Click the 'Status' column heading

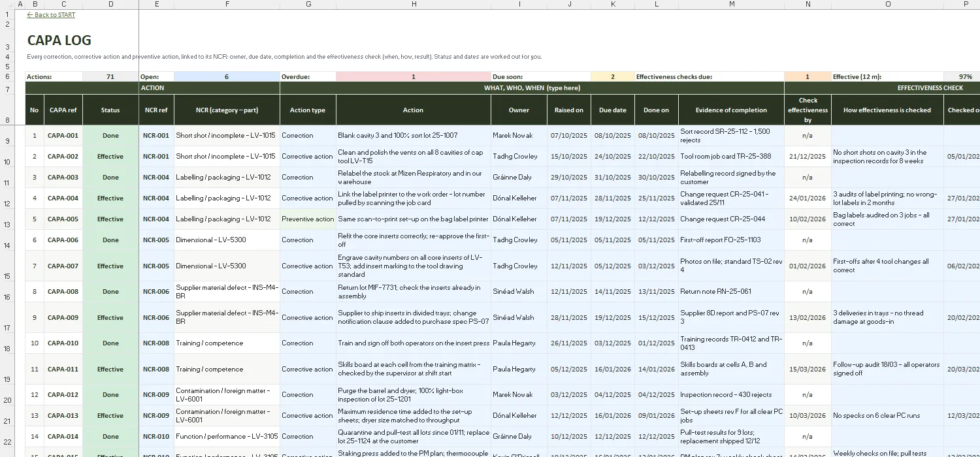pyautogui.click(x=110, y=110)
